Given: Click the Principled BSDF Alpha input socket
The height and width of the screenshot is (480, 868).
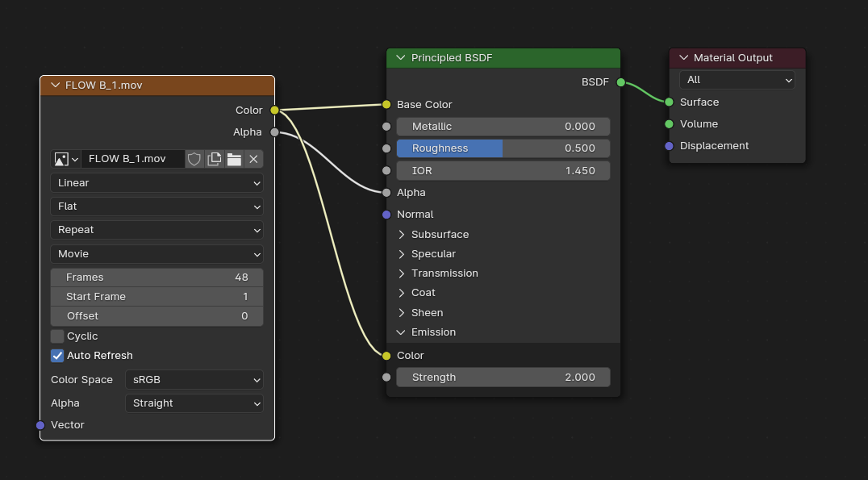Looking at the screenshot, I should pos(386,193).
